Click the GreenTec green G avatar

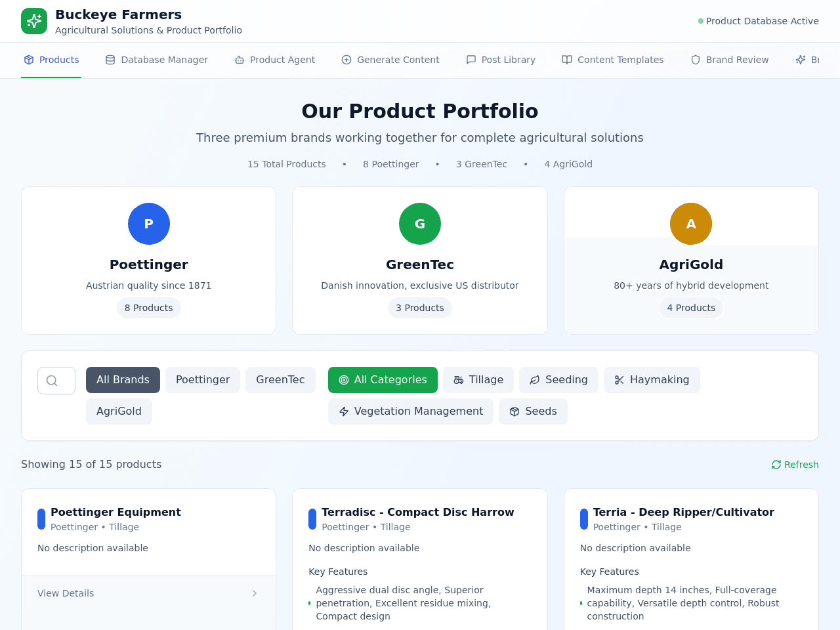click(x=420, y=224)
